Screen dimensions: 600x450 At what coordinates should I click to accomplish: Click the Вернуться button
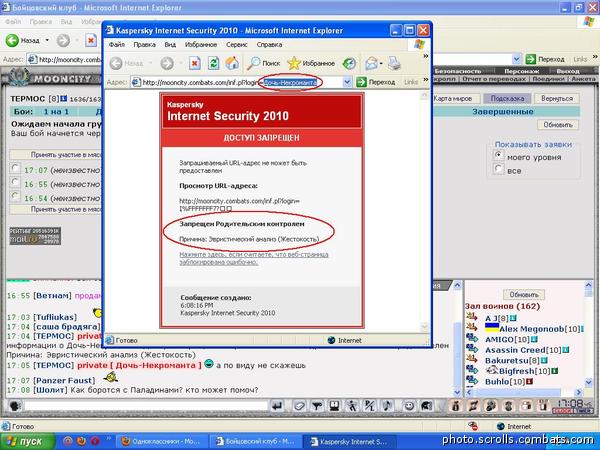(x=557, y=98)
